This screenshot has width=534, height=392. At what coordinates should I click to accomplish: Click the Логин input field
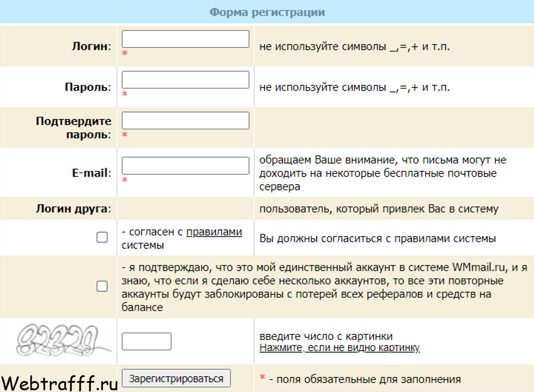pos(186,39)
